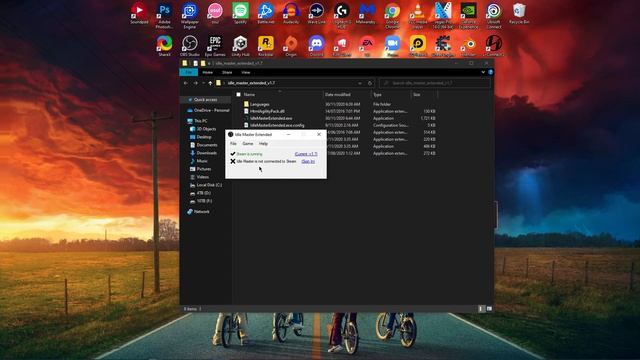The height and width of the screenshot is (360, 640).
Task: Open the Logitech G HUB desktop shortcut
Action: pyautogui.click(x=342, y=16)
